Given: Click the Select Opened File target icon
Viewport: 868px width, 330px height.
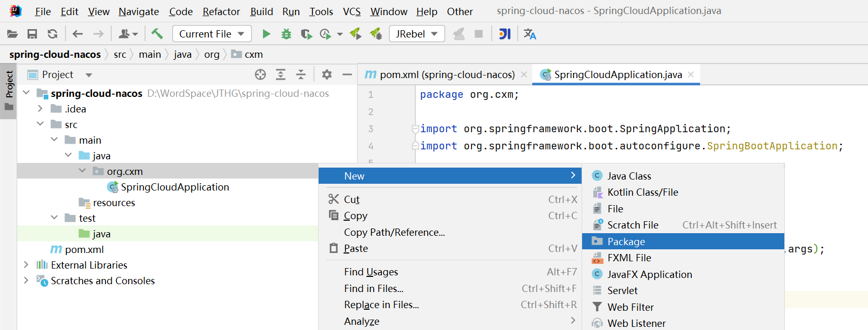Looking at the screenshot, I should click(260, 74).
